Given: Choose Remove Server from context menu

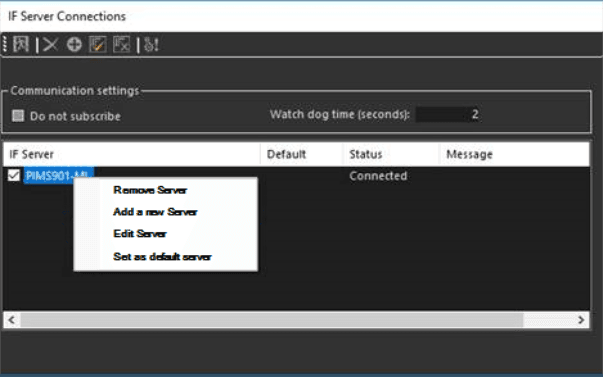Looking at the screenshot, I should click(x=150, y=190).
